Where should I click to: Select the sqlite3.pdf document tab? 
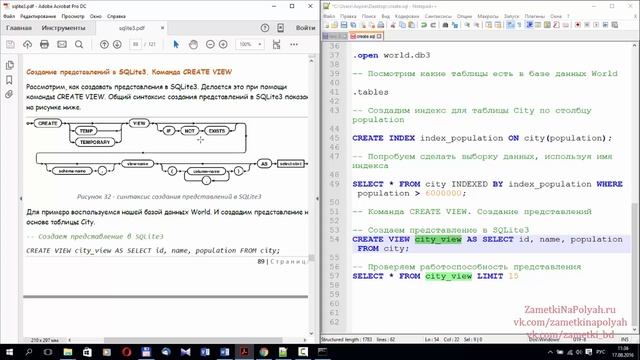(x=132, y=28)
